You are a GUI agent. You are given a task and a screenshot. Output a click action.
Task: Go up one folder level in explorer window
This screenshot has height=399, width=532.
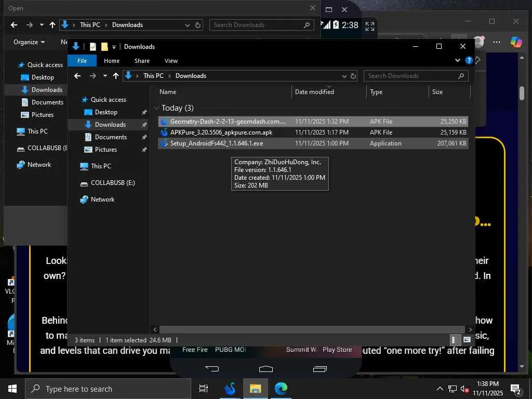[x=116, y=76]
